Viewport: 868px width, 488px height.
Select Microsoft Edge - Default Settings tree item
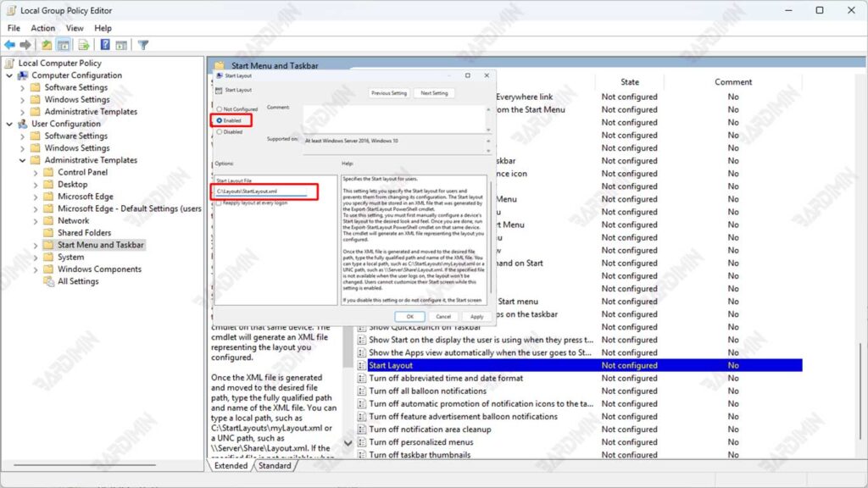[x=130, y=208]
